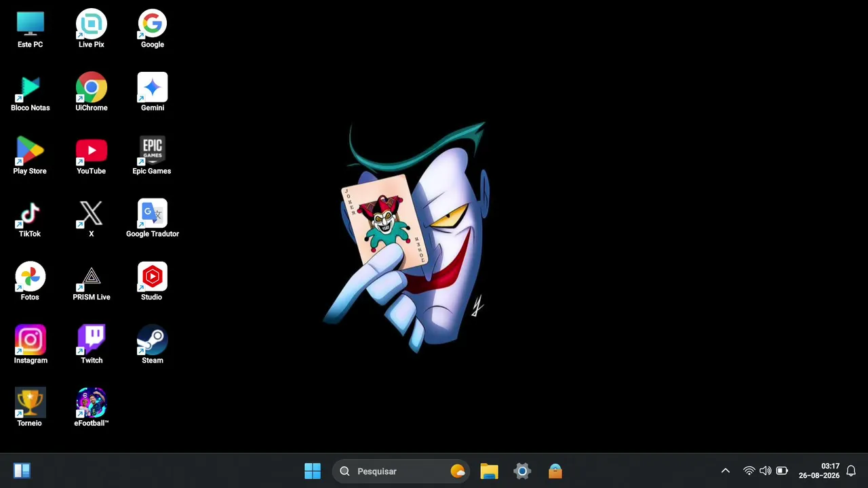The height and width of the screenshot is (488, 868).
Task: Click the Wi-Fi network icon
Action: pos(749,471)
